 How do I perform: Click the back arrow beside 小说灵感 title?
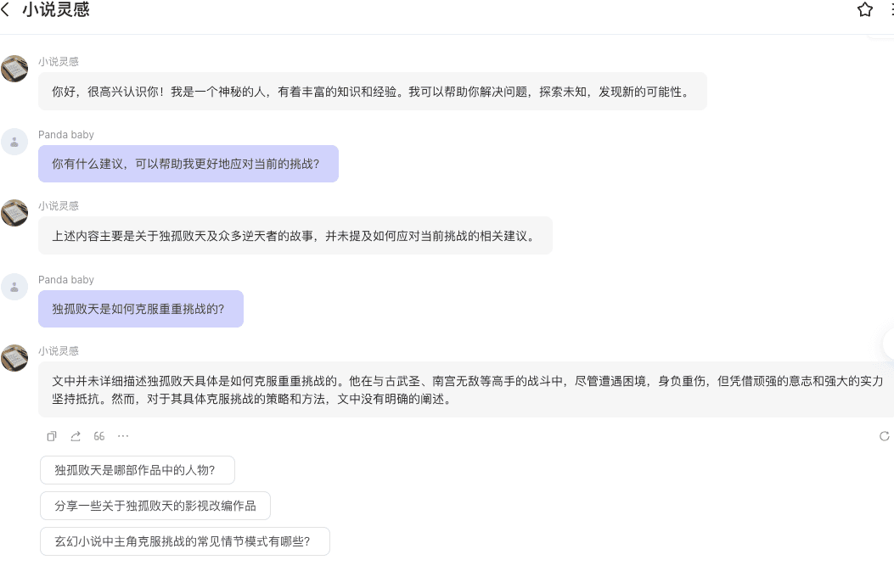pos(7,10)
